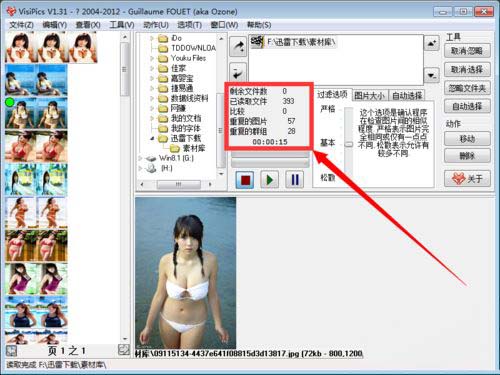Viewport: 500px width, 375px height.
Task: Select the 佳家 folder
Action: (x=172, y=68)
